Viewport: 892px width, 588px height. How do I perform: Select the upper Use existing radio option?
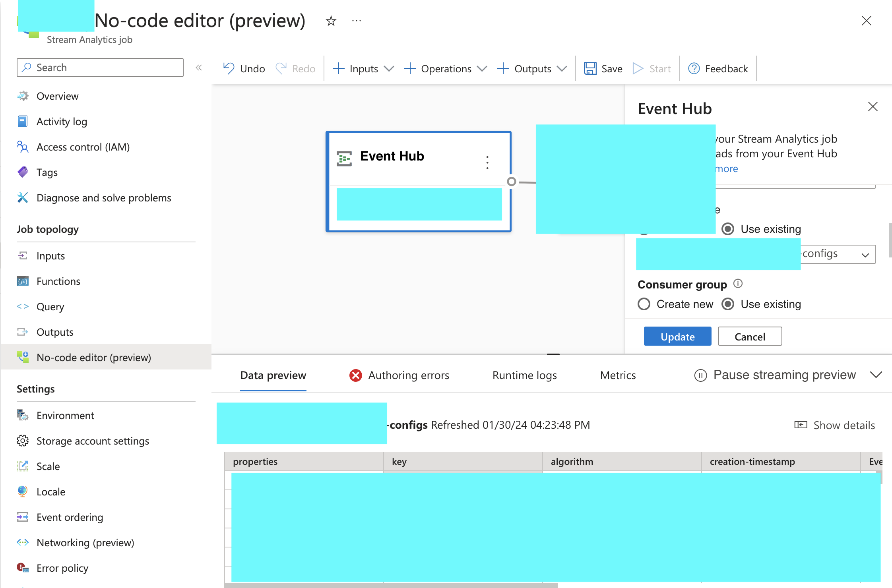click(728, 229)
